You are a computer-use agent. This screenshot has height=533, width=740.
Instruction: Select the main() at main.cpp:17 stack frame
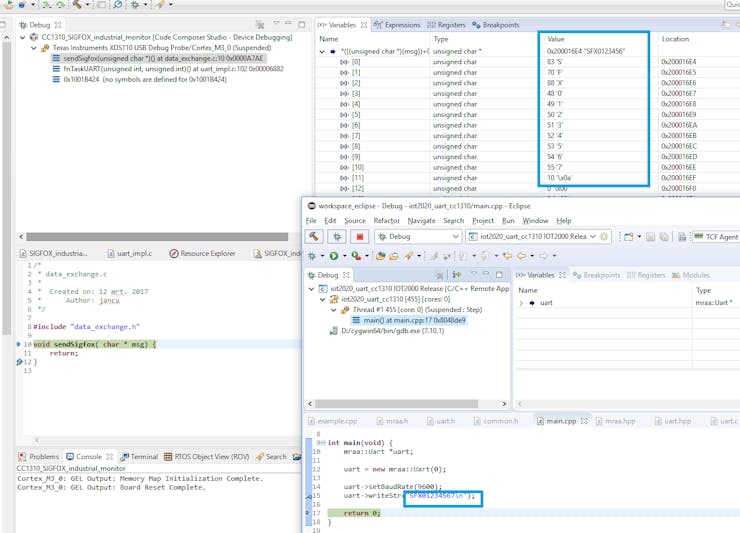click(409, 320)
